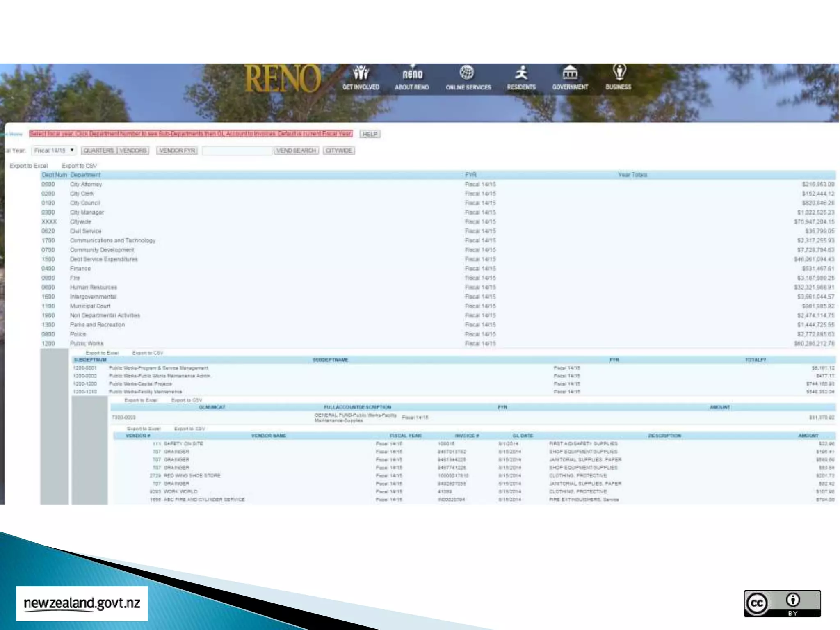840x630 pixels.
Task: Click the vendor search text field
Action: pyautogui.click(x=237, y=151)
